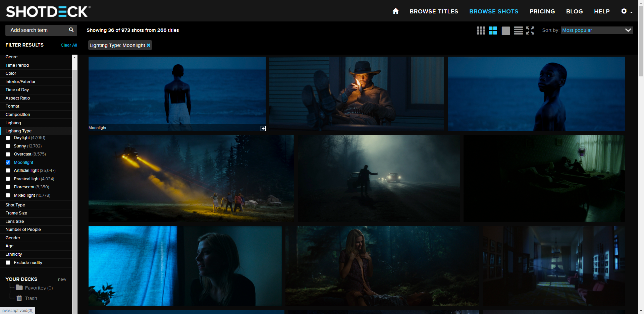Check the Mixed light option
Viewport: 644px width, 314px height.
8,195
